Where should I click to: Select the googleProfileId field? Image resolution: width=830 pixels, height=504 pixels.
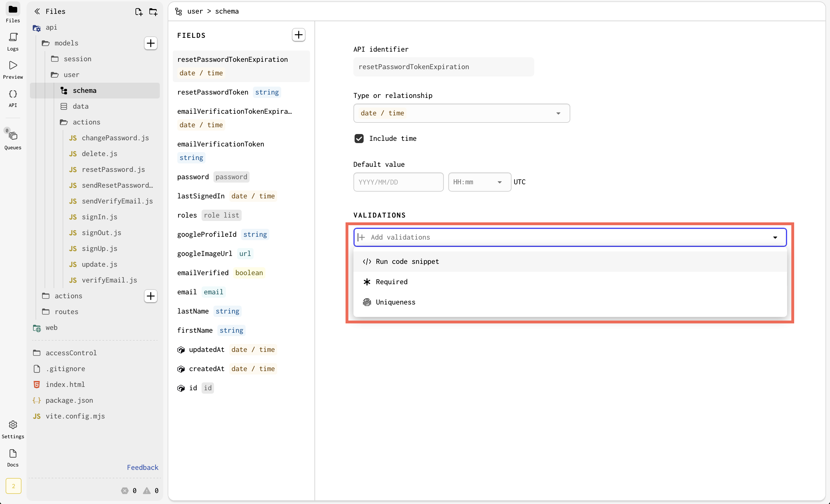click(241, 235)
